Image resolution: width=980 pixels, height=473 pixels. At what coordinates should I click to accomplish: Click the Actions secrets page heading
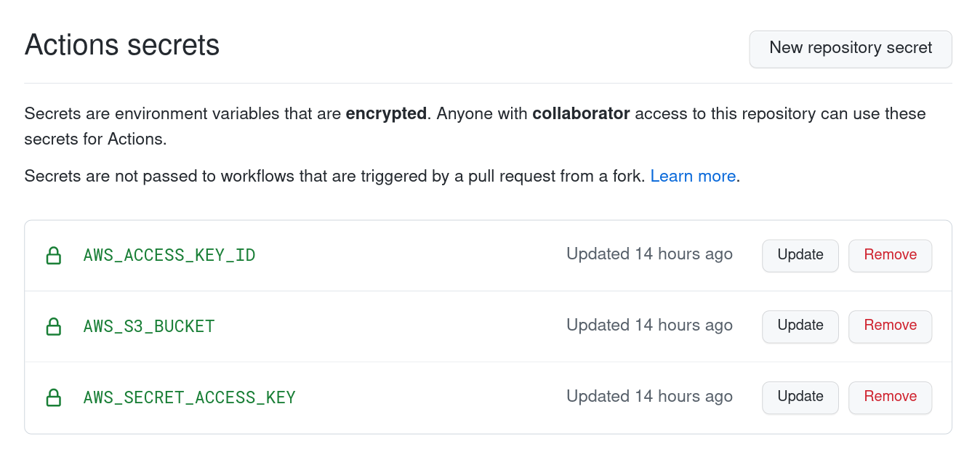(121, 45)
